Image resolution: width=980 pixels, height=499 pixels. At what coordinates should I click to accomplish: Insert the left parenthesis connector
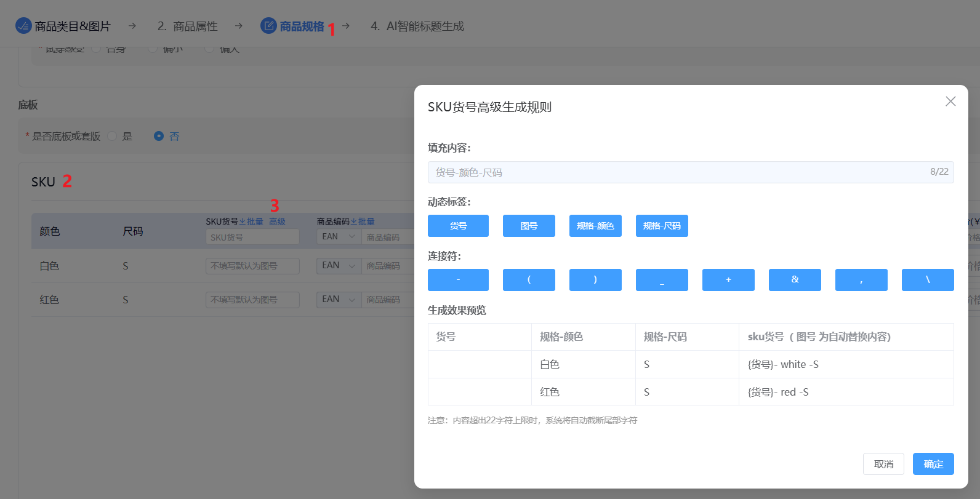529,280
